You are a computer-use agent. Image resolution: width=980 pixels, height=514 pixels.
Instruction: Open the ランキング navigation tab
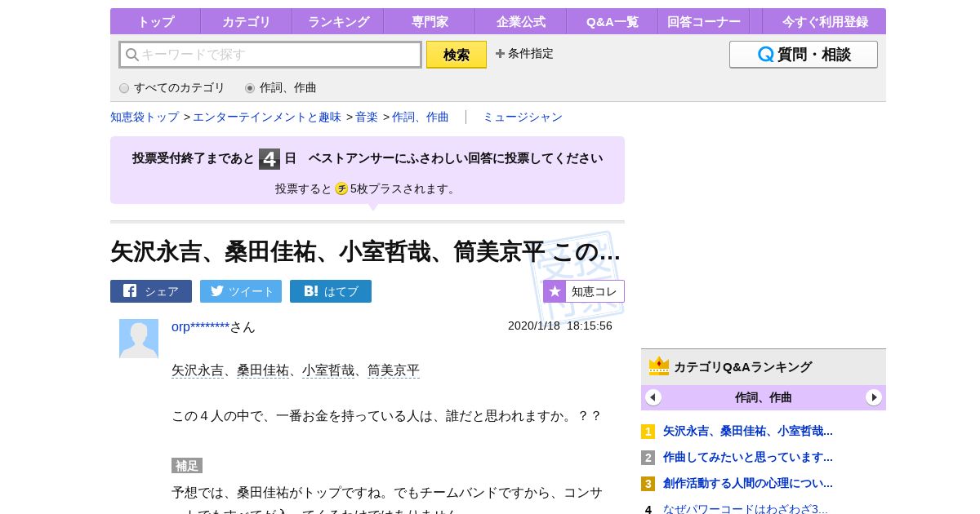(337, 21)
